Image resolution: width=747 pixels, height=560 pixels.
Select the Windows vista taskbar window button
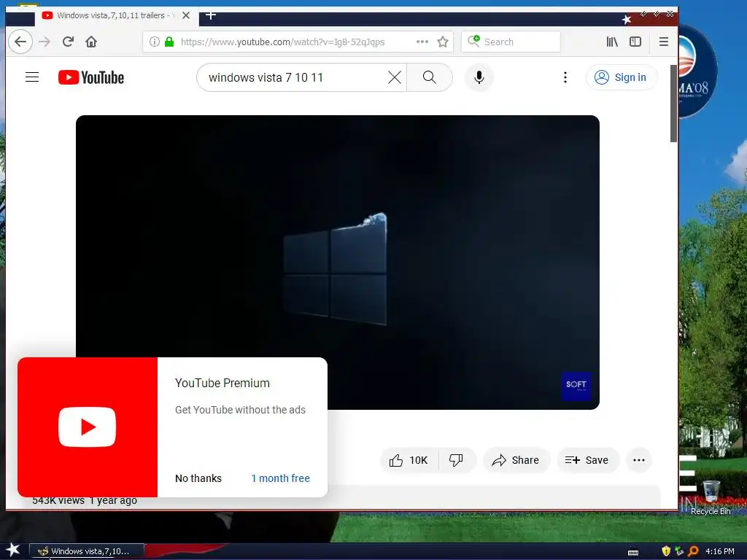(88, 551)
